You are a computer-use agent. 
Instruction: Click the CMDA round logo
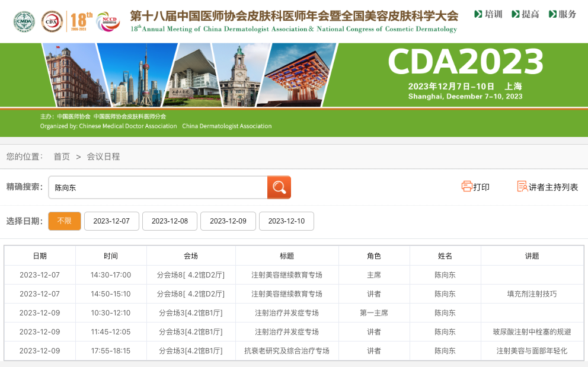tap(24, 22)
